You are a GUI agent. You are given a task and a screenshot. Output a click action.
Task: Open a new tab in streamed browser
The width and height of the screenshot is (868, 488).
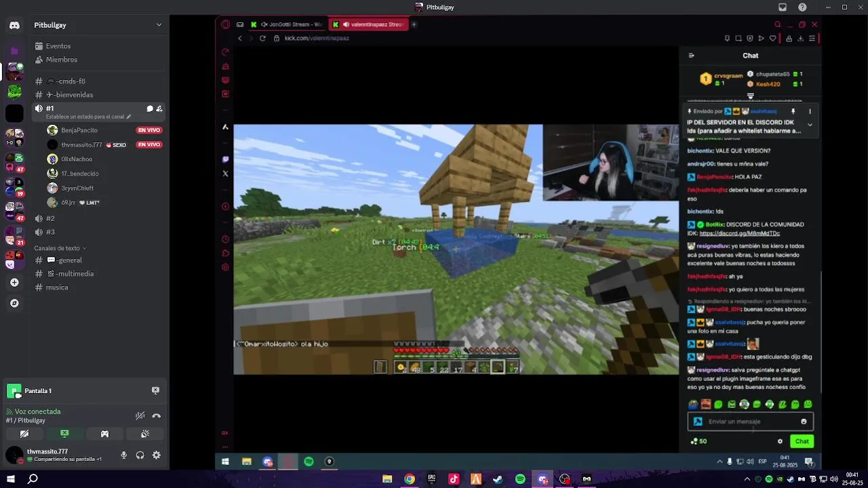pos(414,24)
